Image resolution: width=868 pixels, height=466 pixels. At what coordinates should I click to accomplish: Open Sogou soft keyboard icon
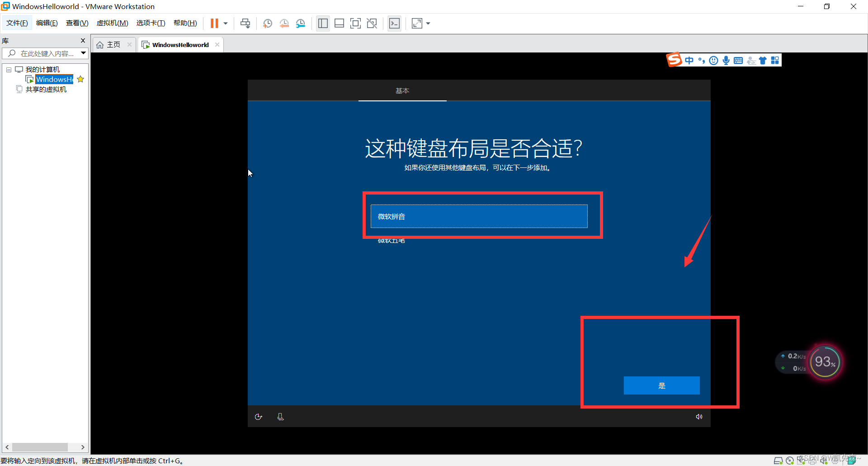coord(738,61)
